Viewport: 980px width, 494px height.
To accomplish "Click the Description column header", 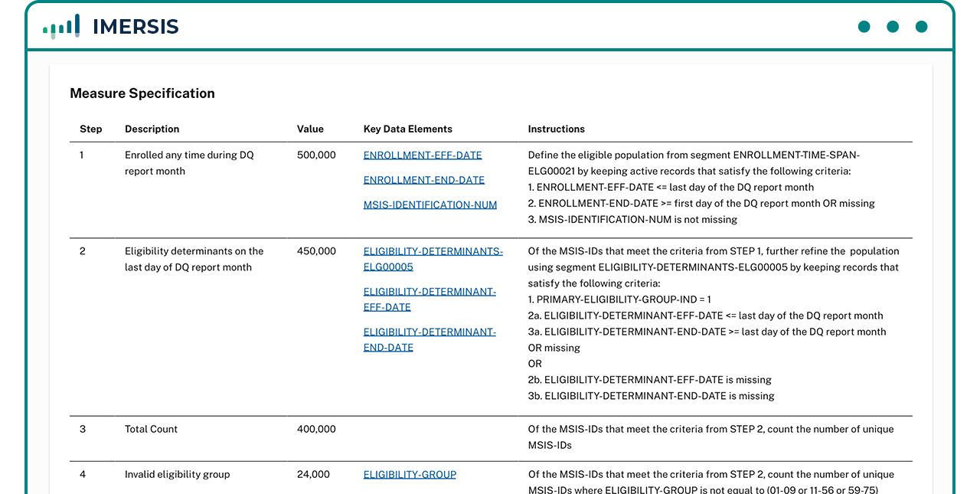I will [x=152, y=129].
